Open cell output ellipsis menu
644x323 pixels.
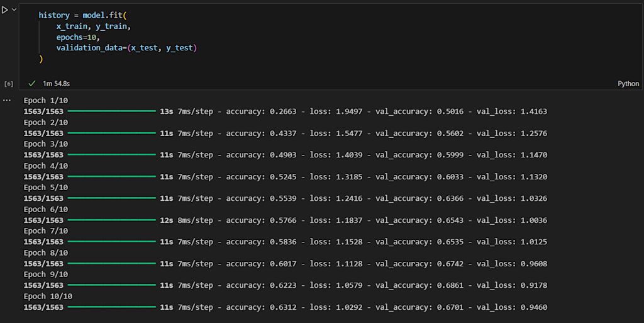coord(7,100)
